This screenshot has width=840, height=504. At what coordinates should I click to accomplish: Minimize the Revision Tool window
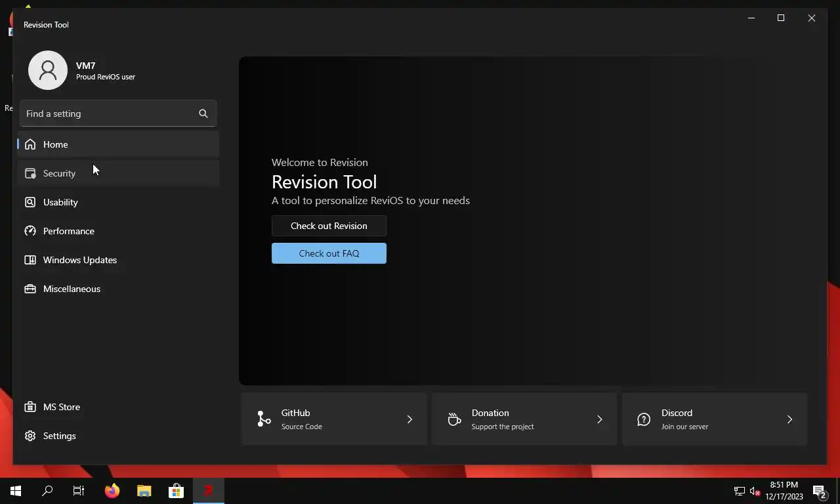pyautogui.click(x=751, y=18)
